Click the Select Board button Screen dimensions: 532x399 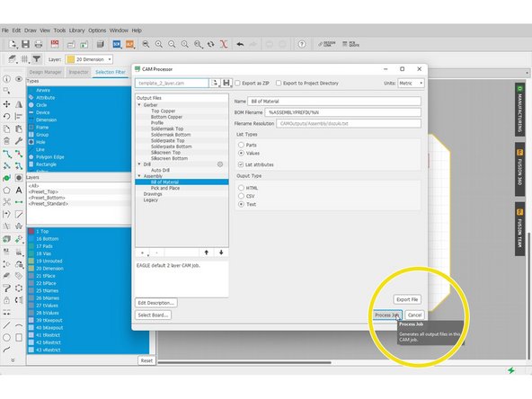pos(154,315)
